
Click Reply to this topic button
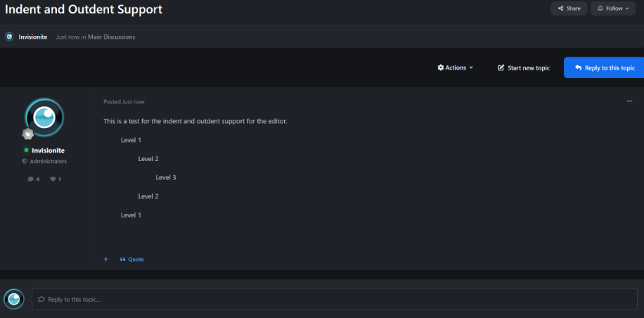click(604, 68)
